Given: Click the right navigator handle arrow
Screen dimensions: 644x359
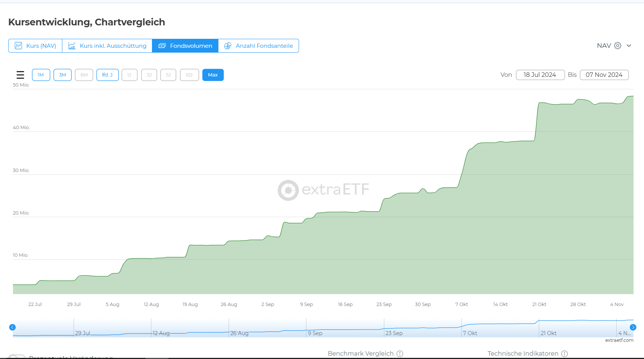Looking at the screenshot, I should (633, 327).
